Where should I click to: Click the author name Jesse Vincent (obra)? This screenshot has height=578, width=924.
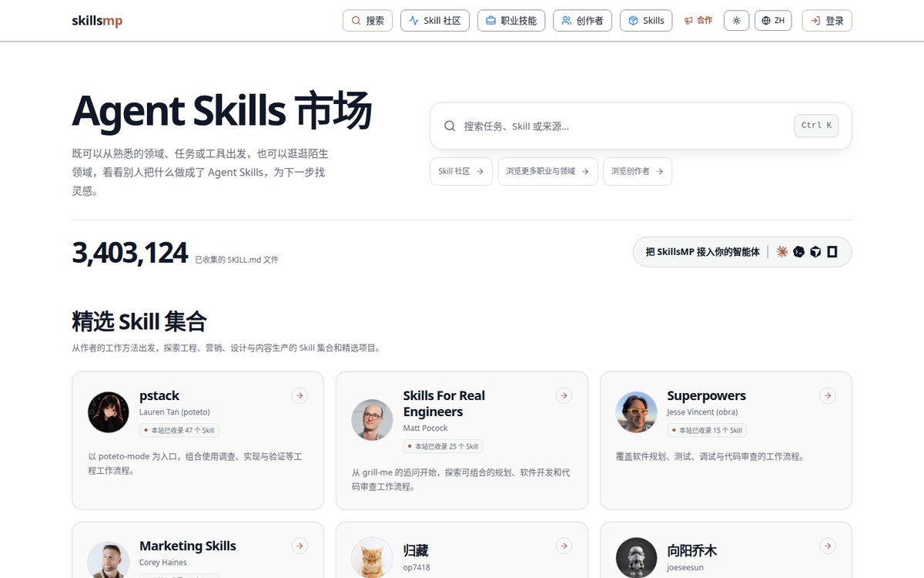point(702,412)
